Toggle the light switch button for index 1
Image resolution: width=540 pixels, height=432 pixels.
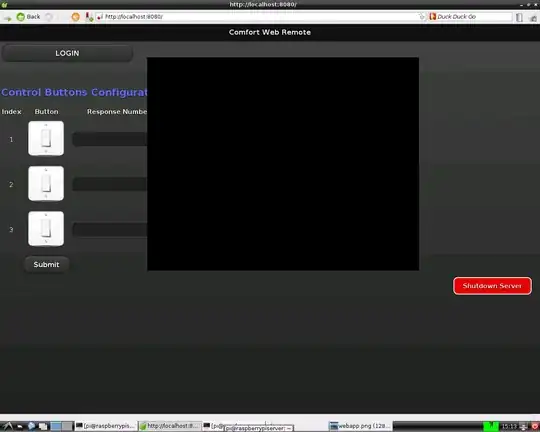click(x=46, y=138)
